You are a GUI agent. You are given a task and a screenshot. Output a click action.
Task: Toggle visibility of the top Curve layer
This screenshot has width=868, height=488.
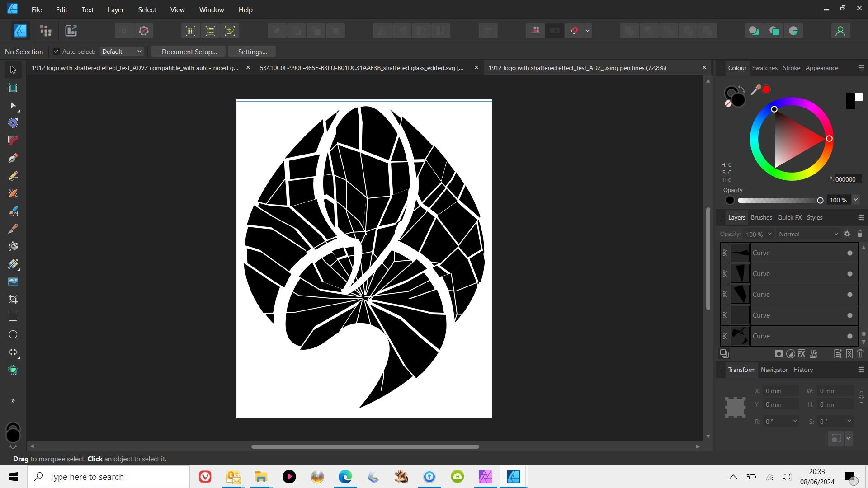click(x=849, y=253)
